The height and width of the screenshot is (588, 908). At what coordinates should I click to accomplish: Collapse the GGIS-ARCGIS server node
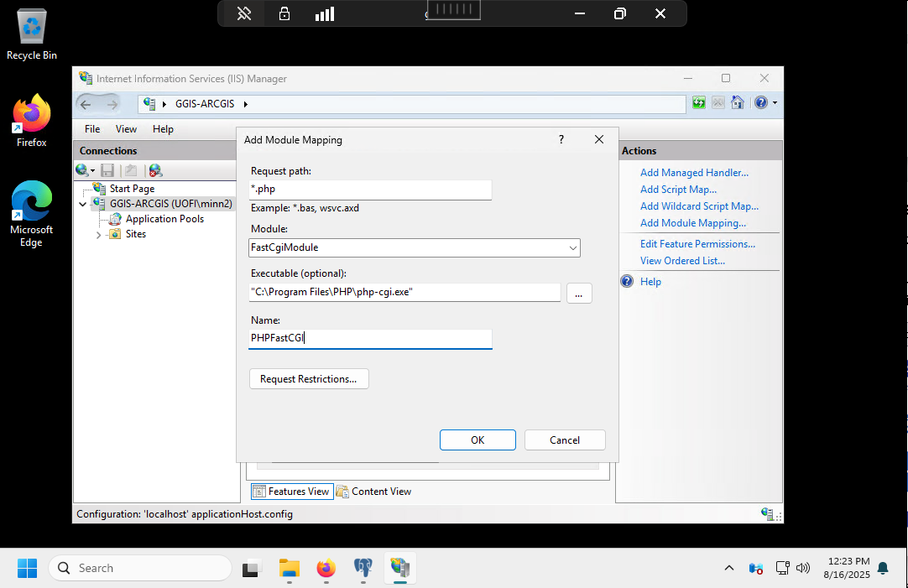[x=82, y=204]
